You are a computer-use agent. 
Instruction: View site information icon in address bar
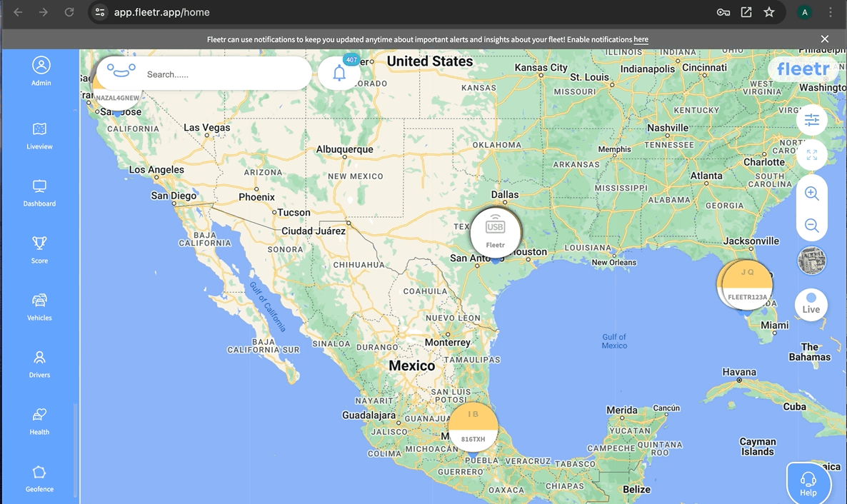[100, 12]
